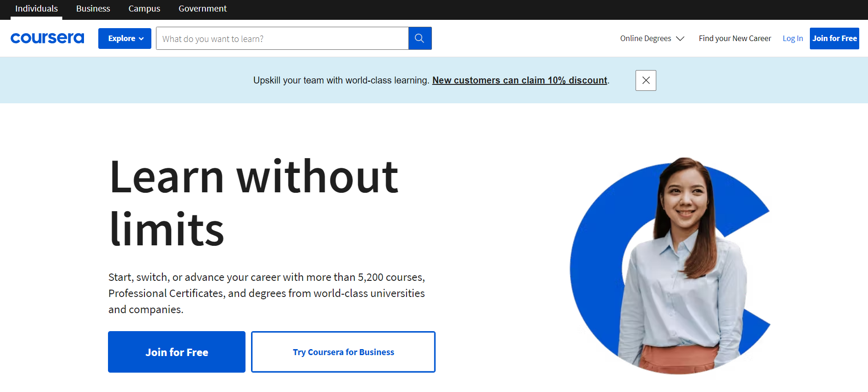Open the Campus tab
Viewport: 868px width, 392px height.
144,9
